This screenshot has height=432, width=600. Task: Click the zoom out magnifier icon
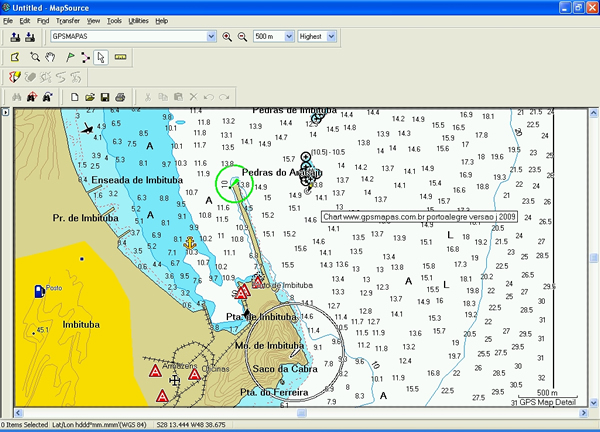(242, 37)
